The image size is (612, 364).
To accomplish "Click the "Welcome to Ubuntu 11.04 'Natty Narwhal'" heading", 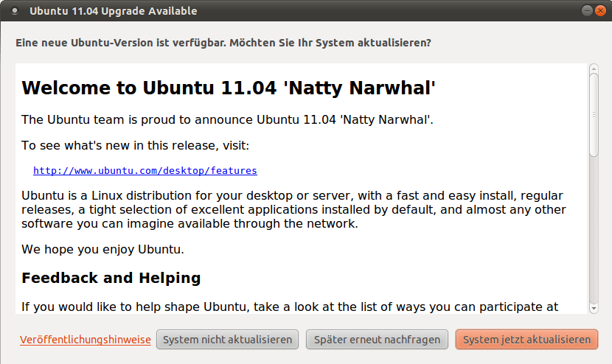I will click(x=229, y=88).
